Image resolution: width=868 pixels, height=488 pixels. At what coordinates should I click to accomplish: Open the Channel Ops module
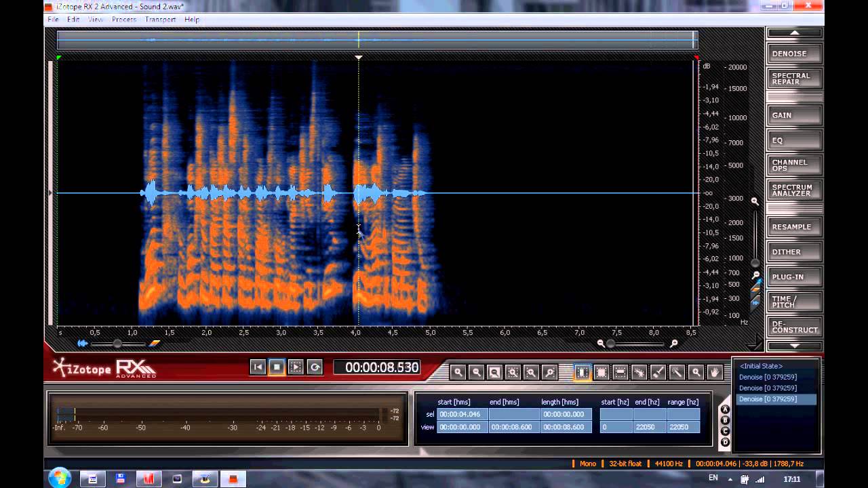[794, 165]
